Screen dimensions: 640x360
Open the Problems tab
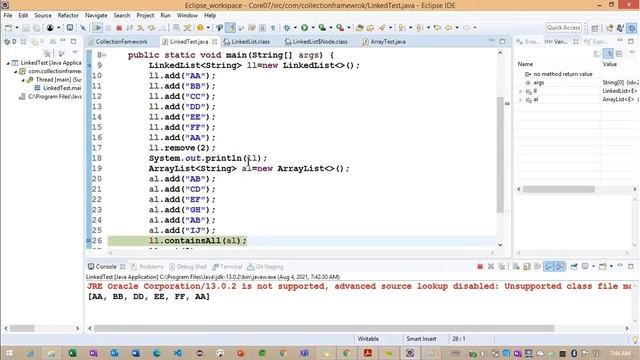(x=147, y=267)
